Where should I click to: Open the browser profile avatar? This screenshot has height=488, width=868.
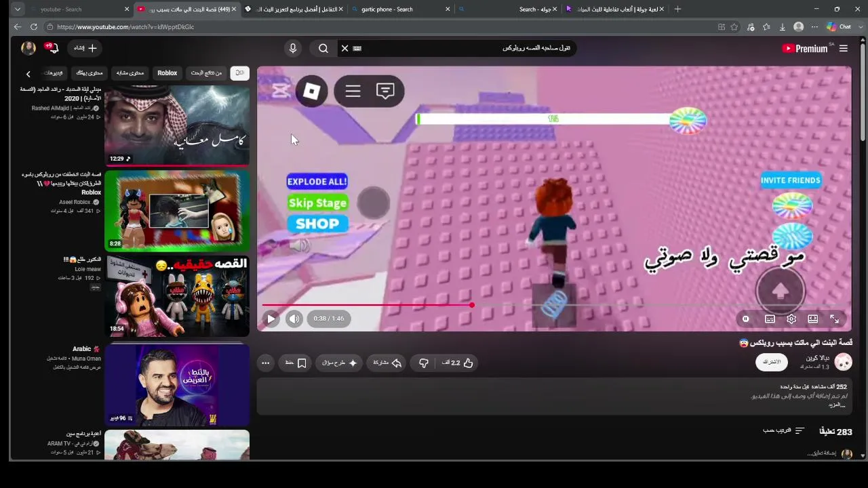coord(798,27)
